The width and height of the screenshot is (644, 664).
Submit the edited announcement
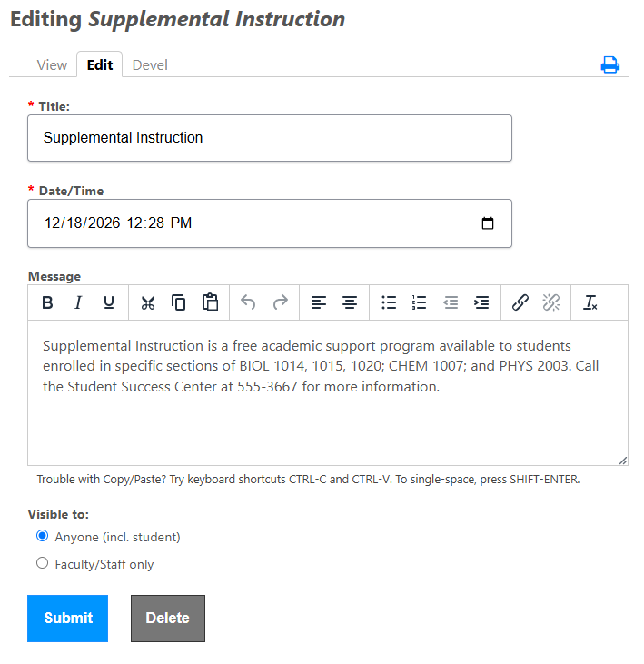coord(68,619)
